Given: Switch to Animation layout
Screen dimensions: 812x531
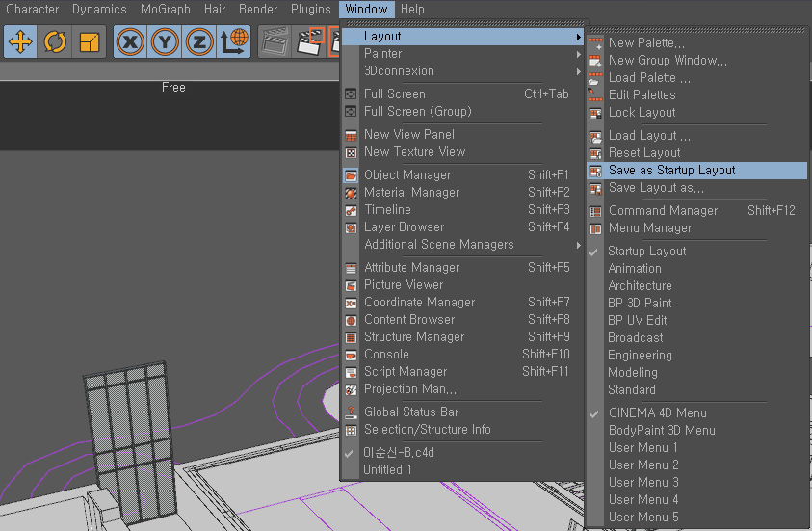Looking at the screenshot, I should click(697, 269).
